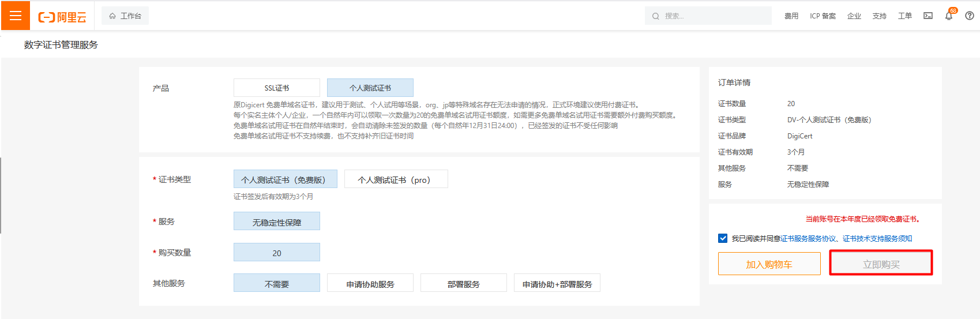Click the Alibaba Cloud logo
980x319 pixels.
[62, 17]
